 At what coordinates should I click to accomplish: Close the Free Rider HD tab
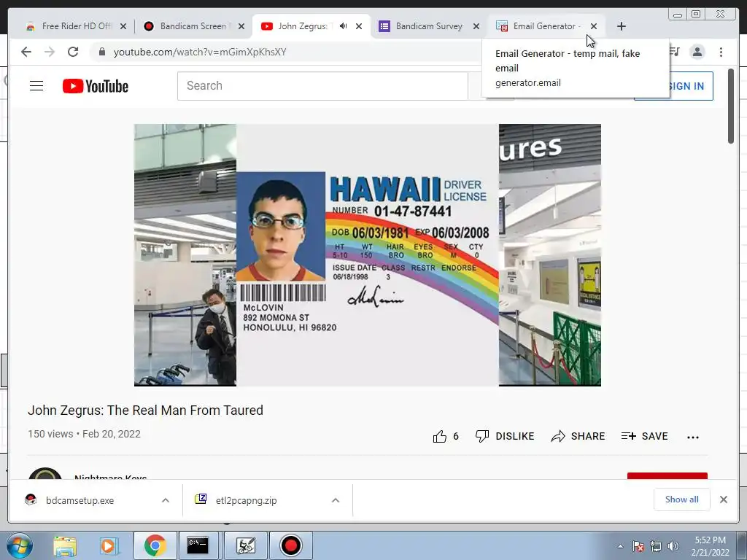click(x=123, y=26)
